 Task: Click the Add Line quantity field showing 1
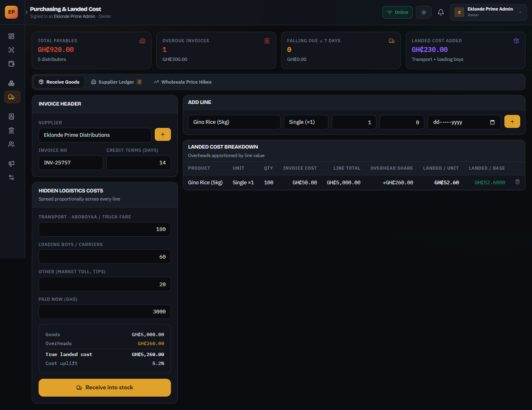pyautogui.click(x=354, y=122)
